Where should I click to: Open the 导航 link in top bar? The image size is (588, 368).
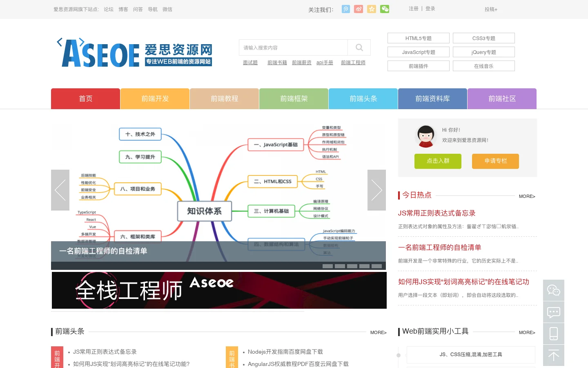coord(153,9)
